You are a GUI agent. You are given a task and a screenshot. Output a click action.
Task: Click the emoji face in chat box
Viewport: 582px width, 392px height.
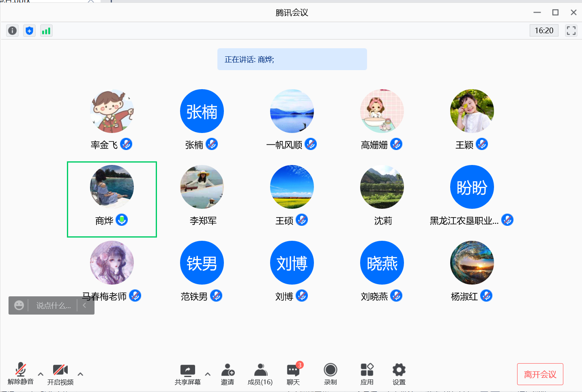click(19, 305)
